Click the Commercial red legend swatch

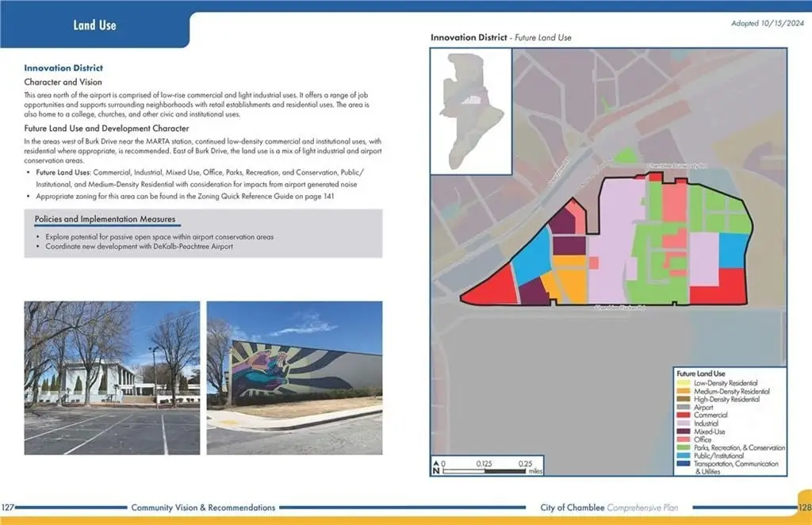[679, 416]
